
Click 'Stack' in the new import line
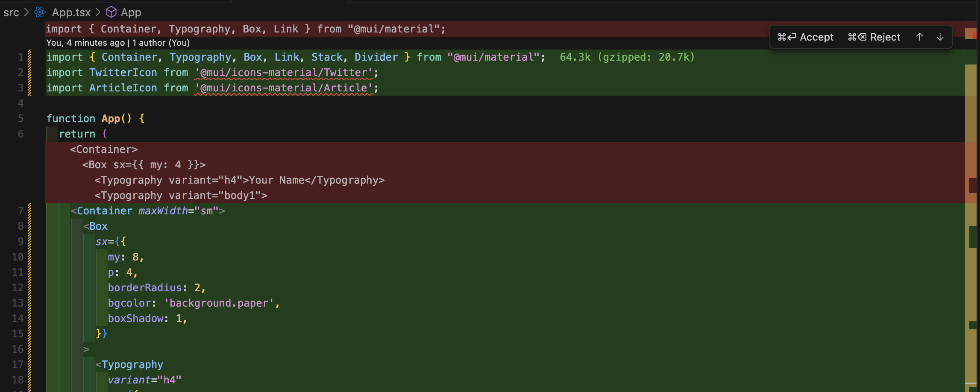[327, 57]
